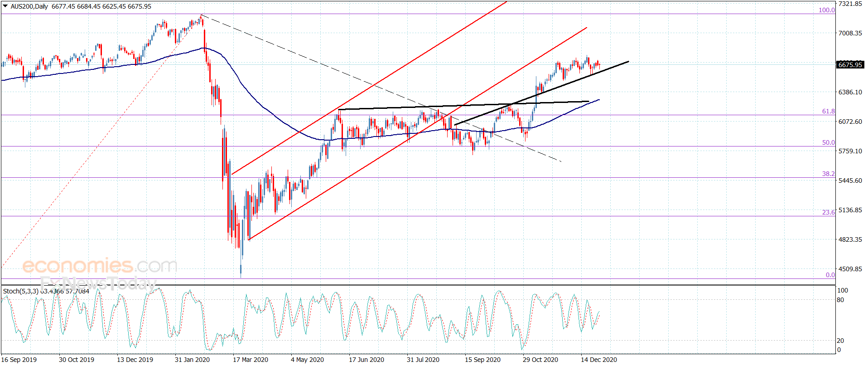The image size is (868, 366).
Task: Click the stochastic 80 level label
Action: [840, 300]
